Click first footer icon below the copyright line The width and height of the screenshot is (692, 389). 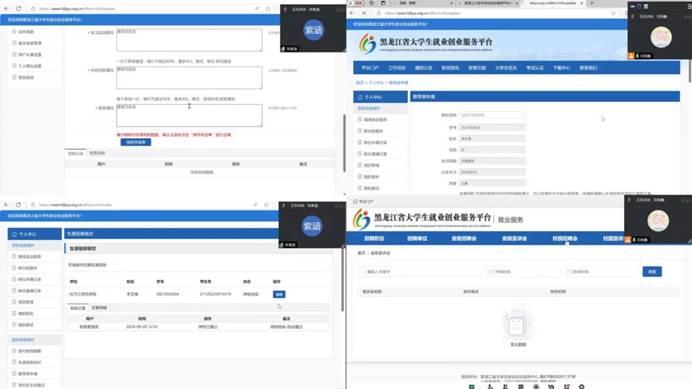click(x=471, y=387)
